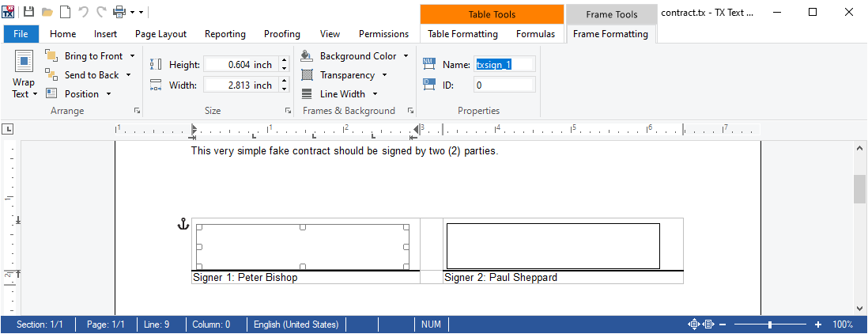Click the Send to Back icon
868x334 pixels.
tap(51, 74)
